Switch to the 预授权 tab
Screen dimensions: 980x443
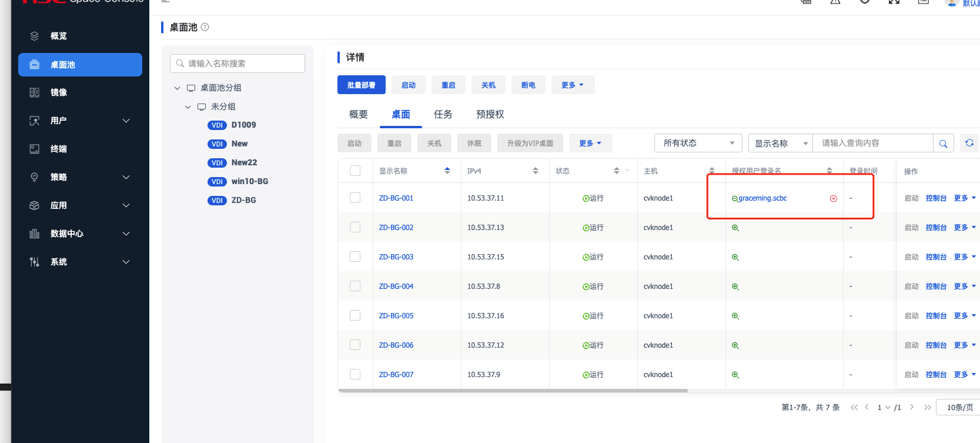click(490, 114)
